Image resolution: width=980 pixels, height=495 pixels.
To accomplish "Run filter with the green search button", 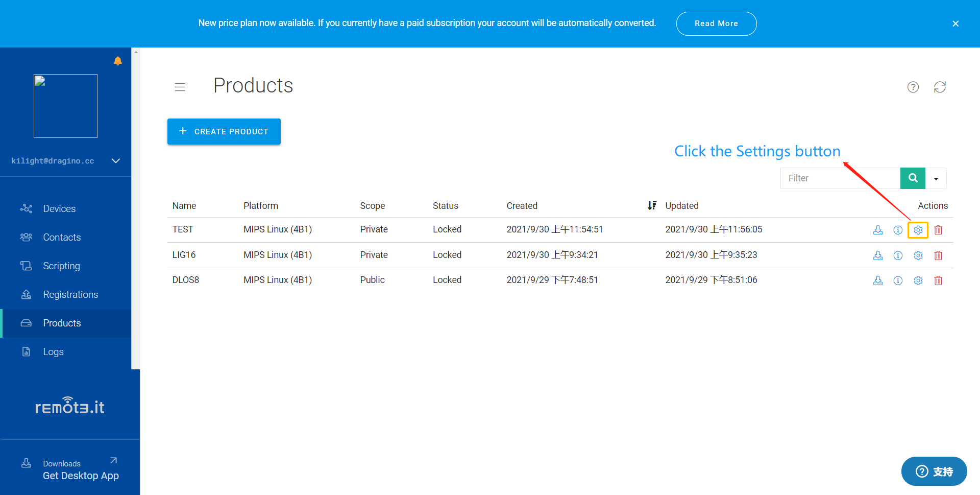I will click(x=913, y=178).
